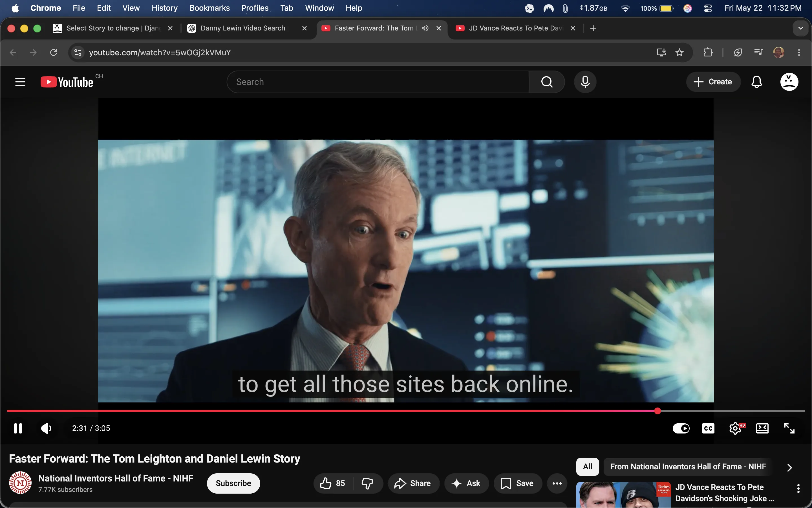Open the date and time menu
812x508 pixels.
[x=763, y=8]
